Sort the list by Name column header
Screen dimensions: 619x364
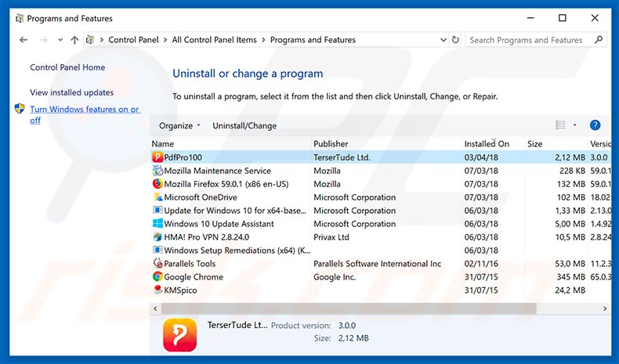tap(163, 144)
